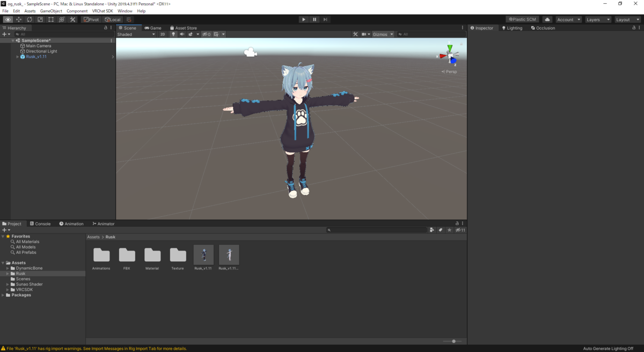The width and height of the screenshot is (644, 352).
Task: Open the GameObject menu
Action: 51,11
